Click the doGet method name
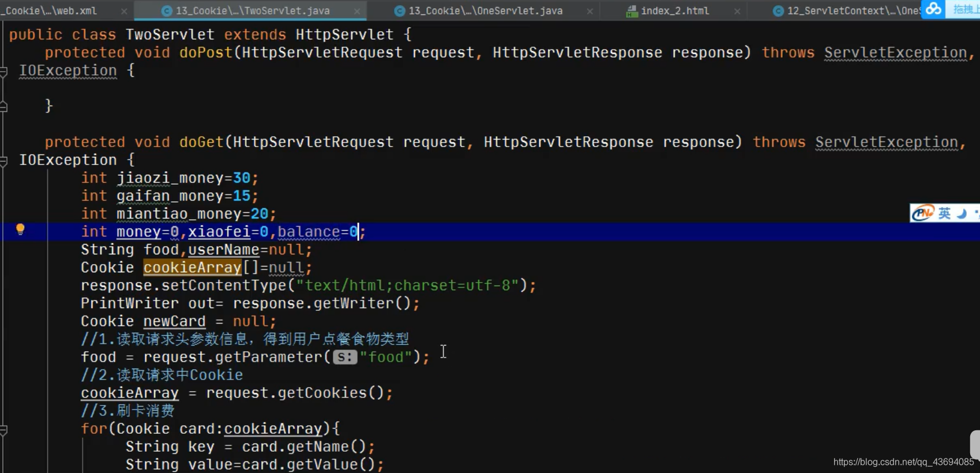 pyautogui.click(x=201, y=142)
